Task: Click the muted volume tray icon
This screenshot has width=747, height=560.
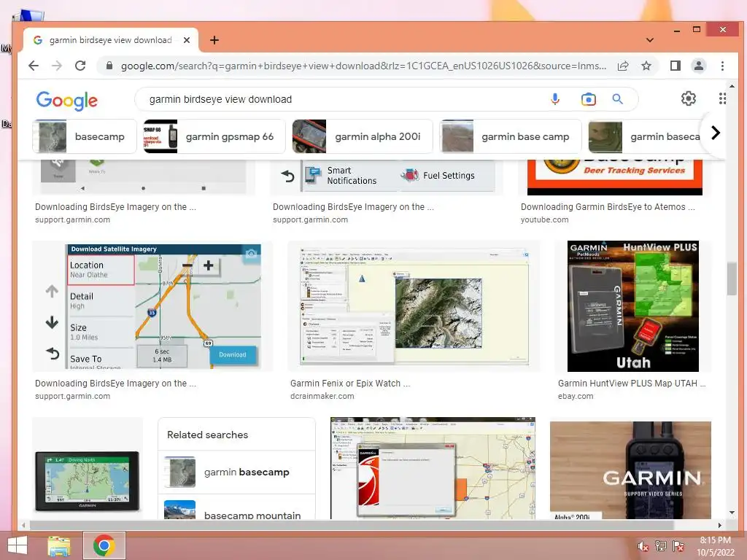Action: click(x=643, y=546)
